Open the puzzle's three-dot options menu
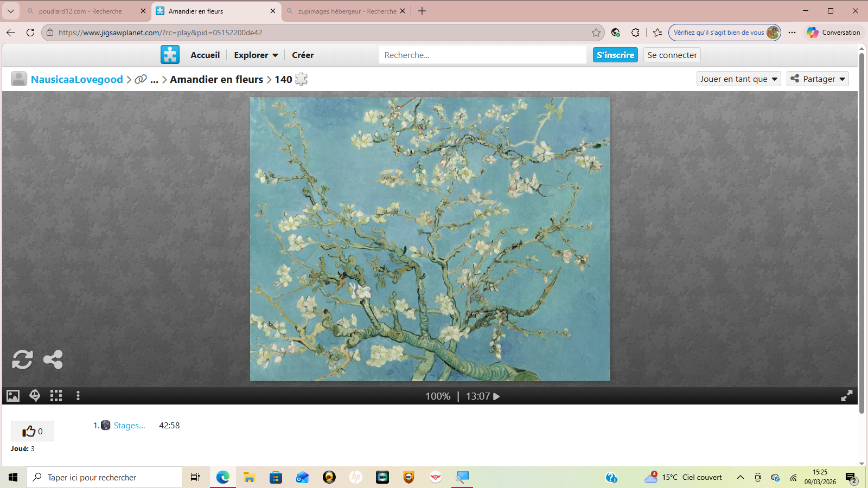The image size is (868, 488). 78,396
